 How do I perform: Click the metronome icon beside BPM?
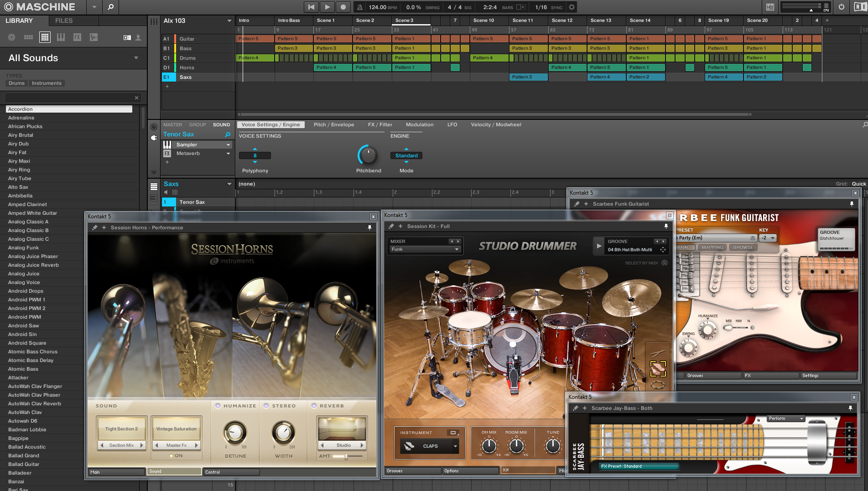(x=360, y=7)
